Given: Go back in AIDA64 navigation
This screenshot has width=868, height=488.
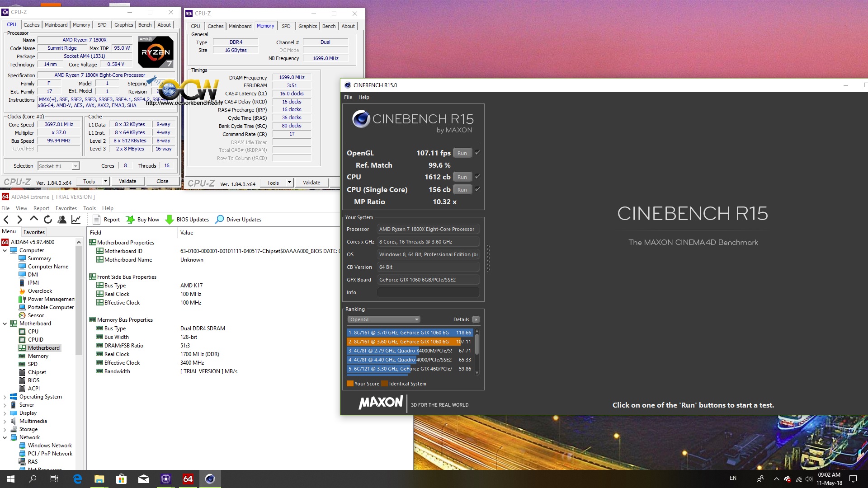Looking at the screenshot, I should pyautogui.click(x=6, y=220).
